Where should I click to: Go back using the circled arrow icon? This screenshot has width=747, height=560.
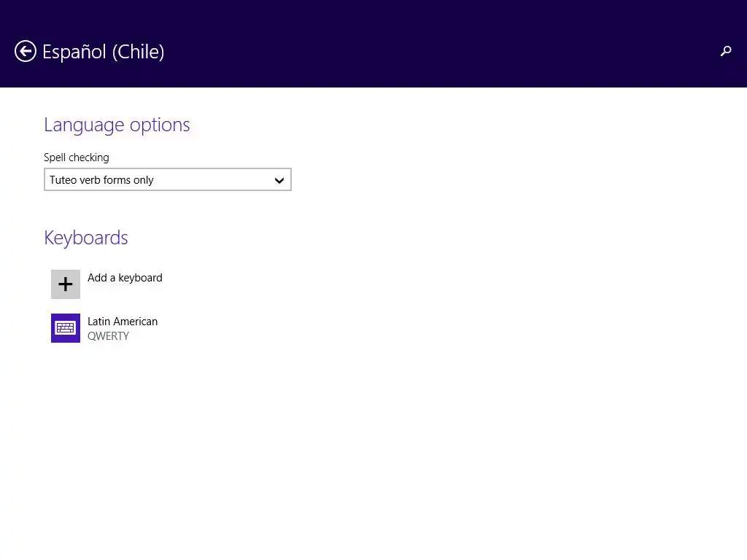point(26,51)
